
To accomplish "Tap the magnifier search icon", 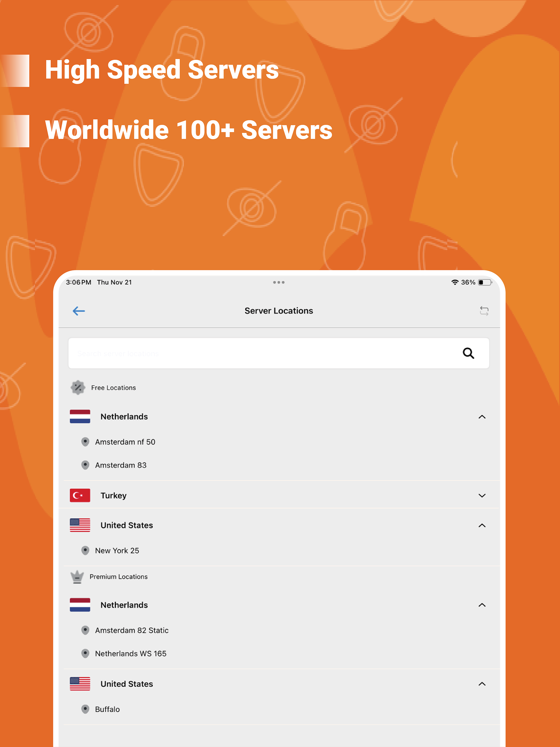I will [x=468, y=353].
